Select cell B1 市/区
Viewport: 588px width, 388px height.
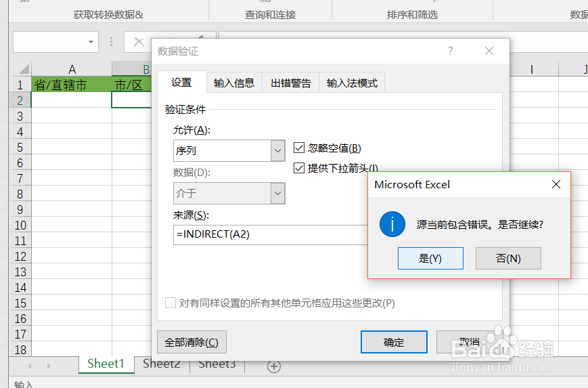click(132, 85)
